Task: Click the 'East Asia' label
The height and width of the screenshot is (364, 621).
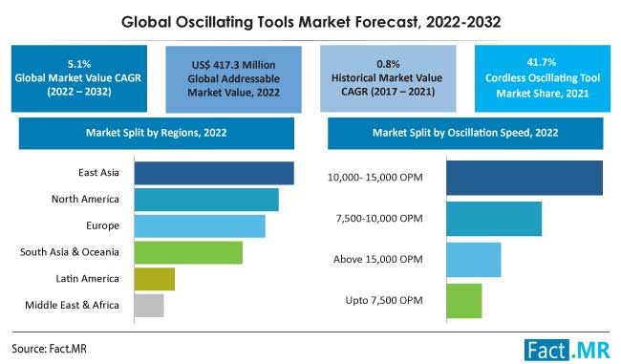Action: pyautogui.click(x=98, y=173)
